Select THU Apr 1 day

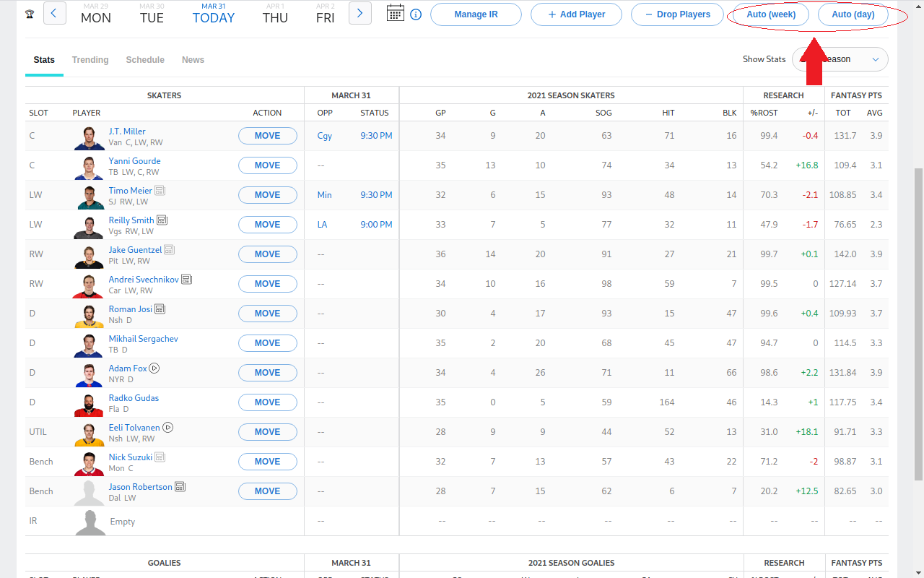click(275, 14)
